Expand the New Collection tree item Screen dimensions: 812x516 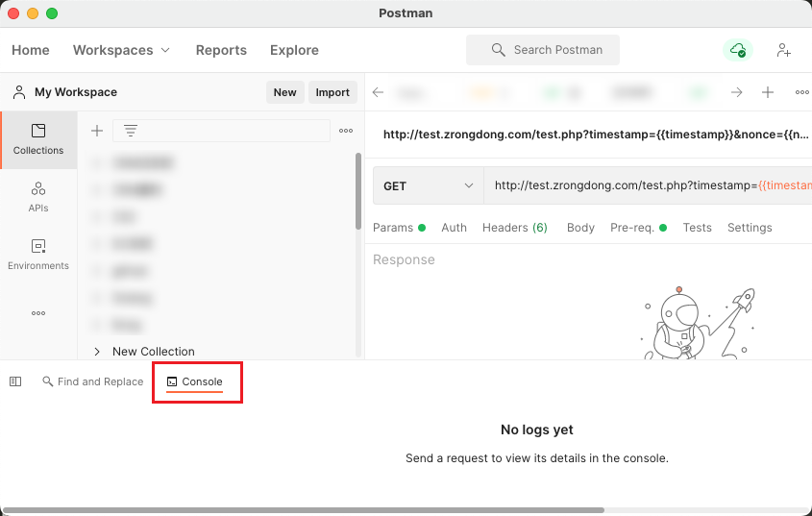97,352
